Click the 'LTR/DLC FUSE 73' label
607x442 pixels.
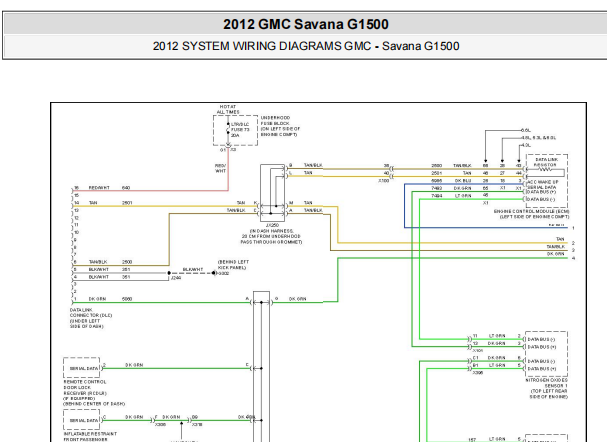coord(240,127)
